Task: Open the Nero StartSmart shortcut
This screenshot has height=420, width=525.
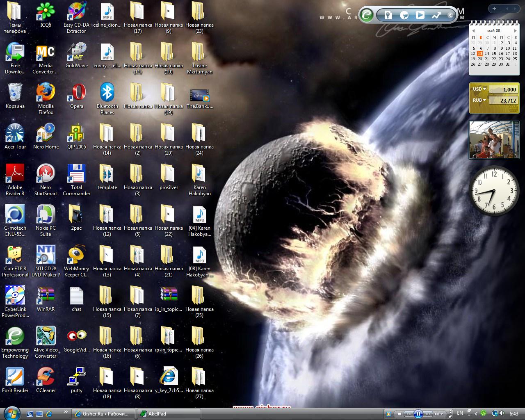Action: coord(46,174)
